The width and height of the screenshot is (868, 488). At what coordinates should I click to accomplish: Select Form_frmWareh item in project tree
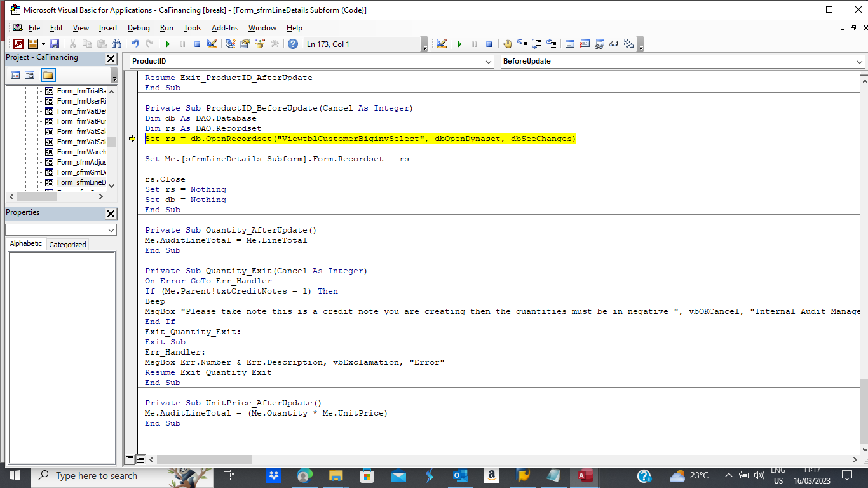pos(81,152)
